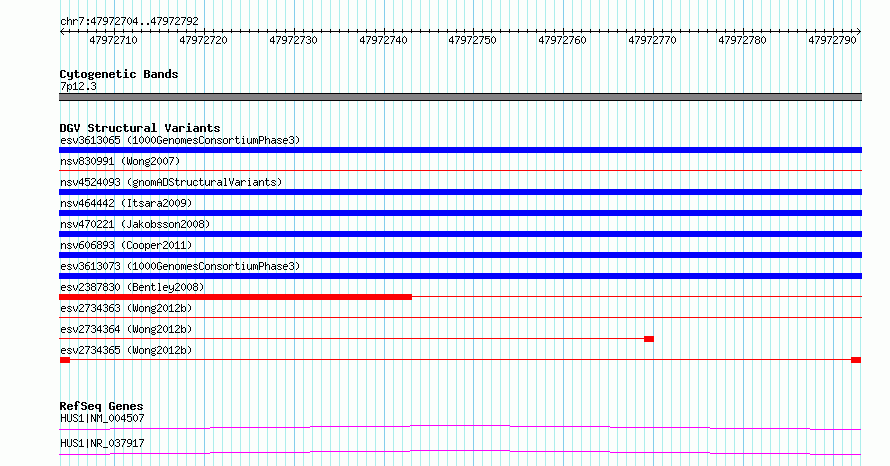Click the gray 7p12.3 cytogenetic band bar
Image resolution: width=890 pixels, height=466 pixels.
tap(460, 97)
